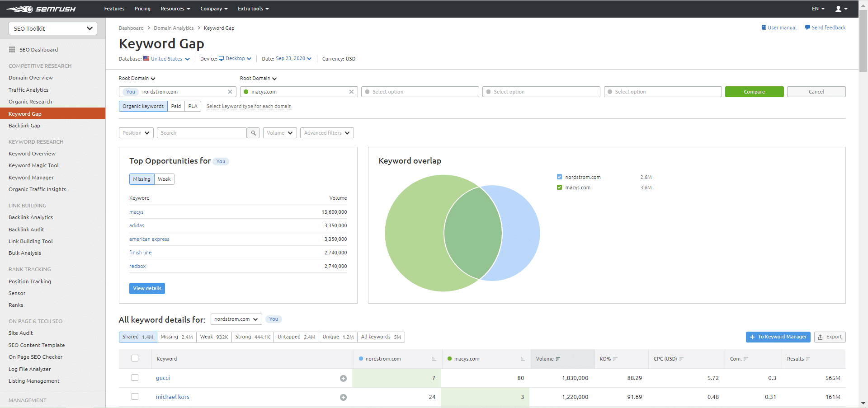
Task: Click plus icon next to gucci keyword
Action: [x=343, y=379]
